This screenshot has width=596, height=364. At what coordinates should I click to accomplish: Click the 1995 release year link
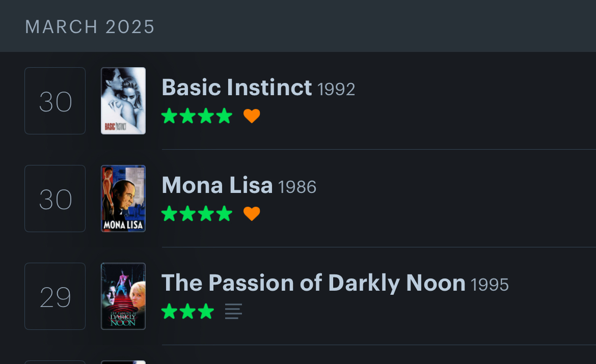tap(490, 285)
